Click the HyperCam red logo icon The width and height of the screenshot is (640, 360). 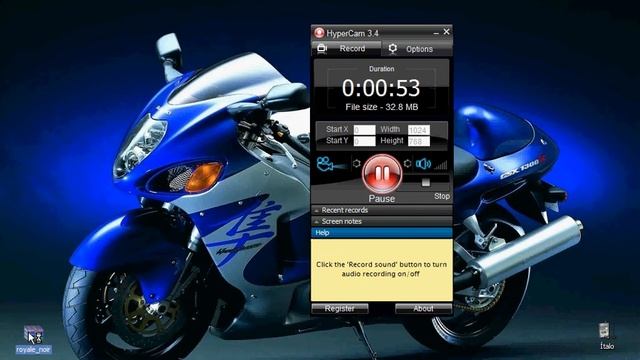(319, 33)
